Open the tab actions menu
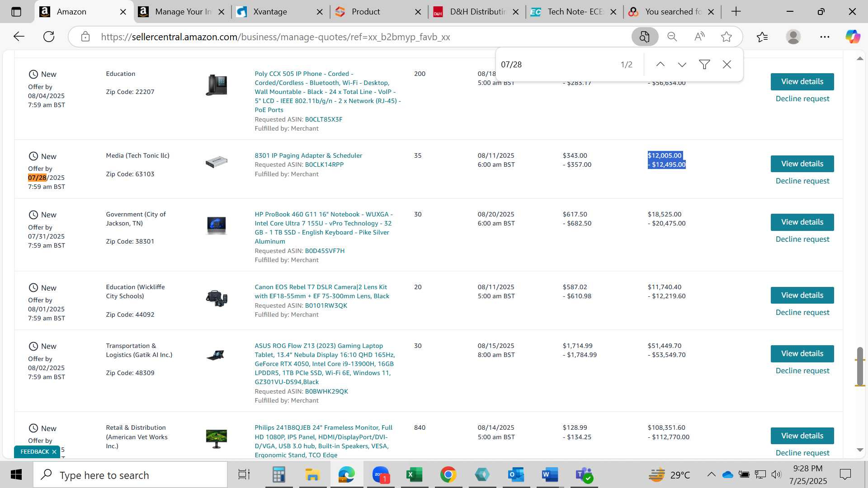Viewport: 868px width, 488px height. (x=16, y=12)
